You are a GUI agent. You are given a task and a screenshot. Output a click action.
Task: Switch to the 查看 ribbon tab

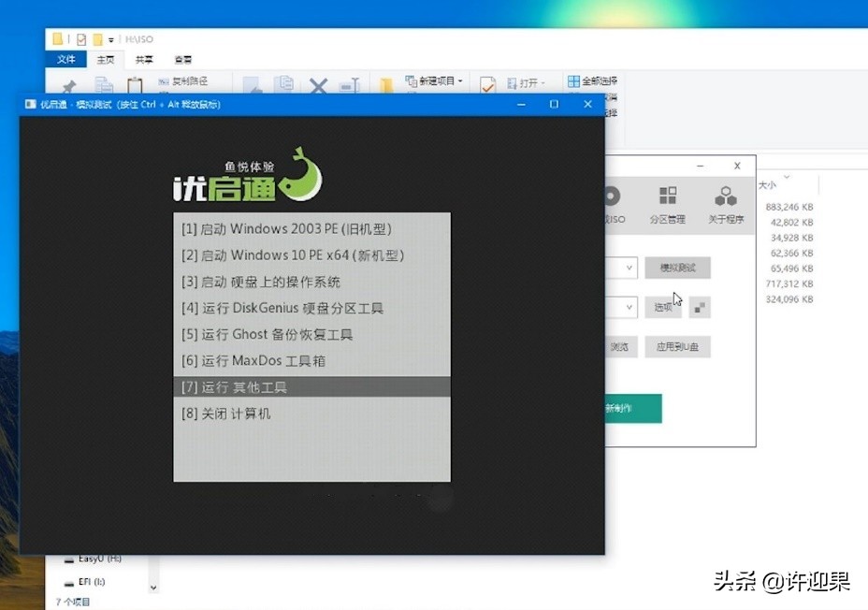(183, 58)
